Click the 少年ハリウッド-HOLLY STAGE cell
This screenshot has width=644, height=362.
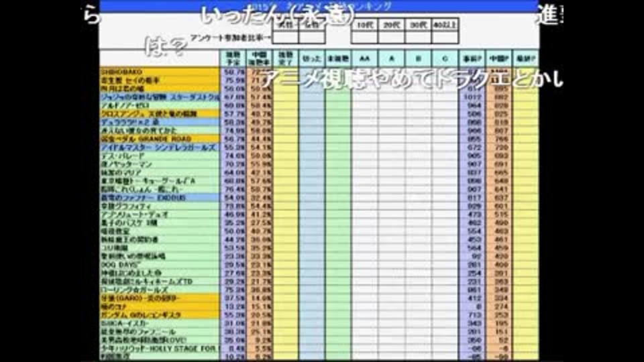click(x=160, y=349)
